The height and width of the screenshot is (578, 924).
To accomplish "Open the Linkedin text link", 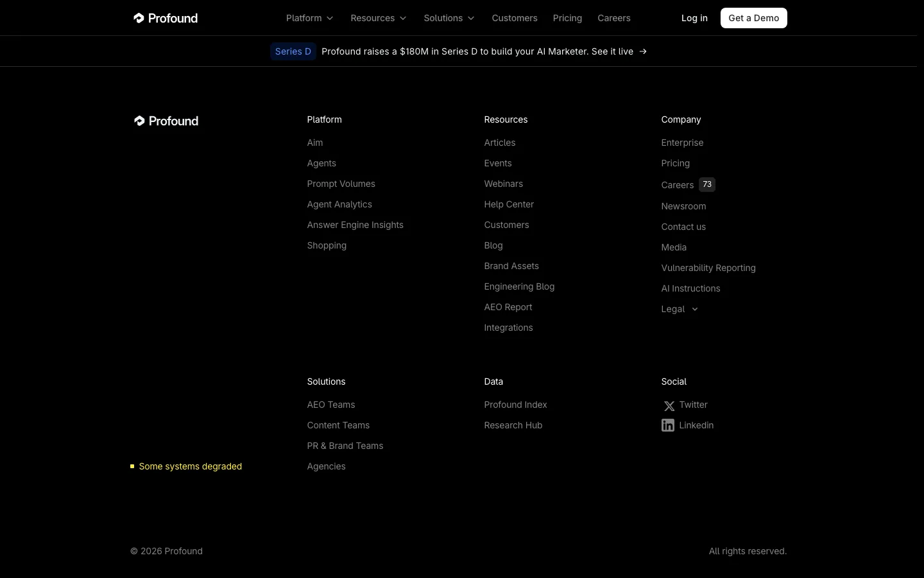I will click(x=696, y=425).
